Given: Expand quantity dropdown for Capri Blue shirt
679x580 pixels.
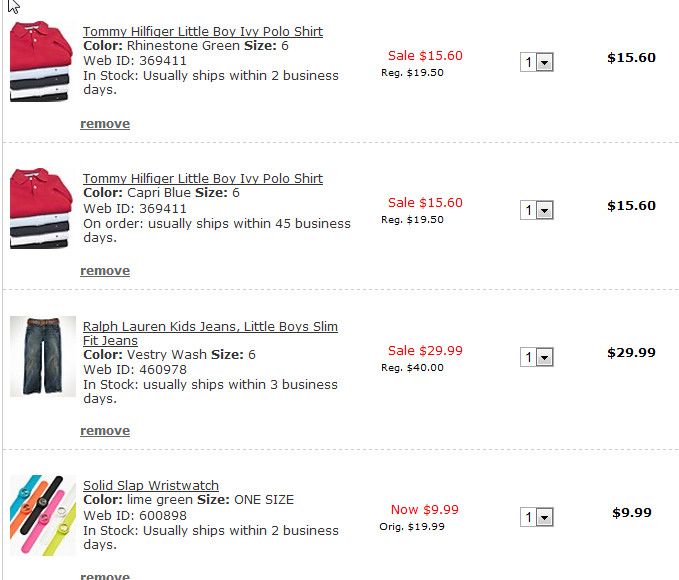Looking at the screenshot, I should pos(537,210).
